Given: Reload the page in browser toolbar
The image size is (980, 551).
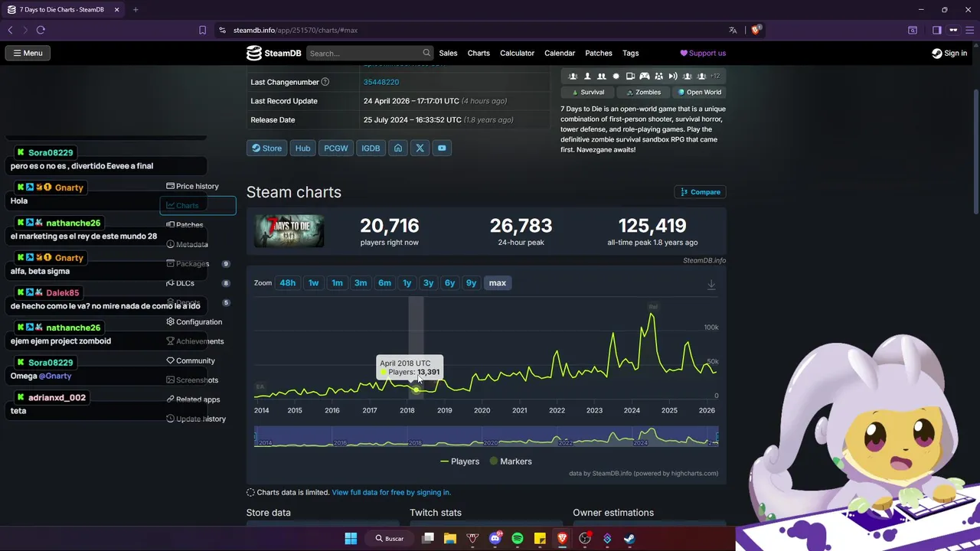Looking at the screenshot, I should [x=41, y=30].
